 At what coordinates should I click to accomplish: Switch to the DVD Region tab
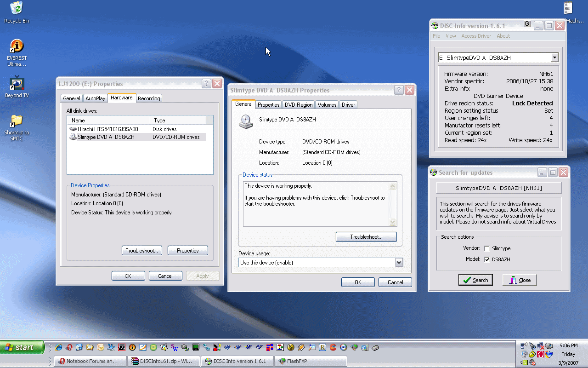(299, 105)
